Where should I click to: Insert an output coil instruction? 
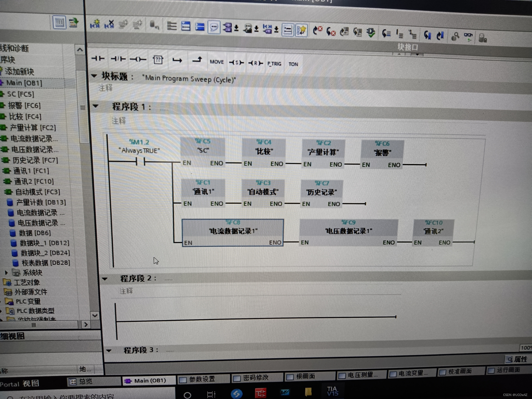point(138,59)
